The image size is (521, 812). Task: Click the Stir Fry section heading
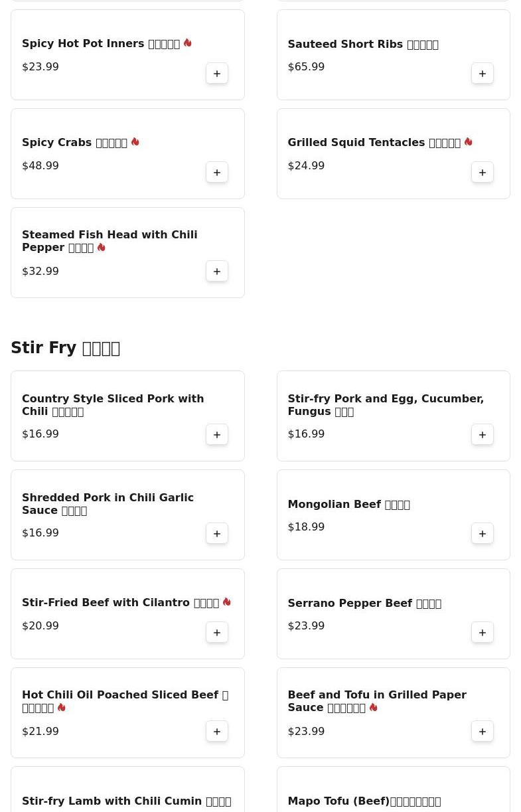[65, 348]
